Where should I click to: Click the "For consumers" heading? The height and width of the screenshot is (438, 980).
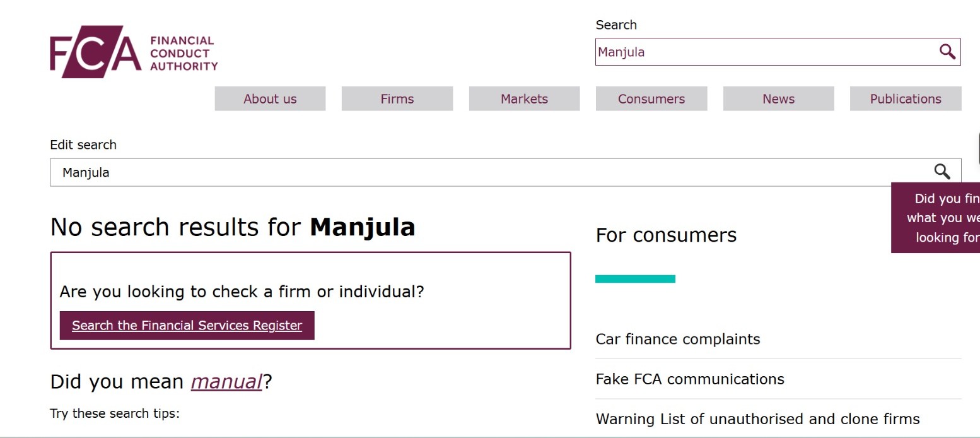pos(666,235)
